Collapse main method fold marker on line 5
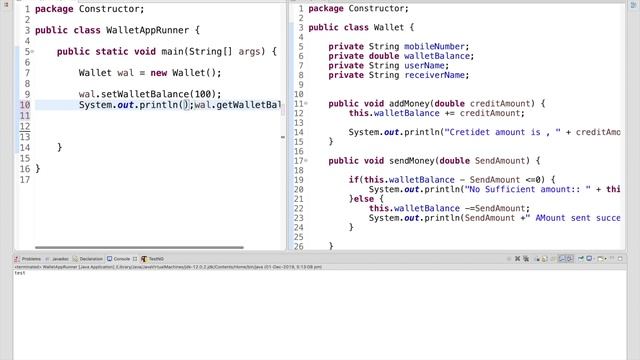640x360 pixels. click(x=32, y=51)
